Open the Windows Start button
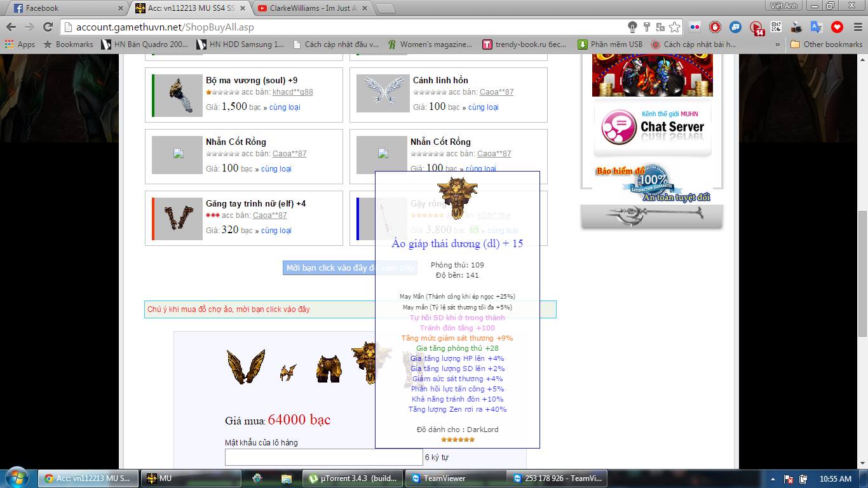The height and width of the screenshot is (488, 868). coord(16,478)
